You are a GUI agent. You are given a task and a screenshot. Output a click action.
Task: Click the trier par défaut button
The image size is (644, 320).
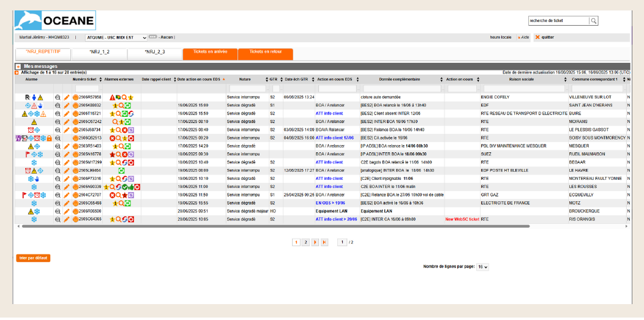coord(33,258)
